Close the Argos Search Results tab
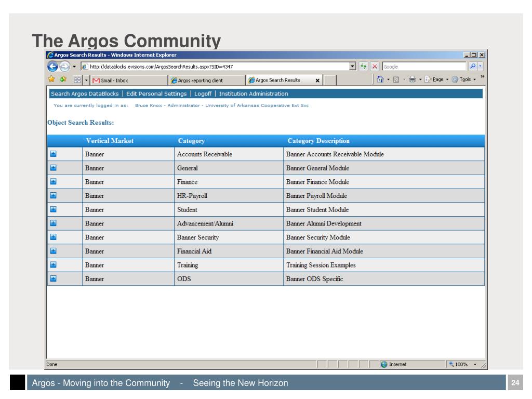This screenshot has width=532, height=399. [317, 81]
